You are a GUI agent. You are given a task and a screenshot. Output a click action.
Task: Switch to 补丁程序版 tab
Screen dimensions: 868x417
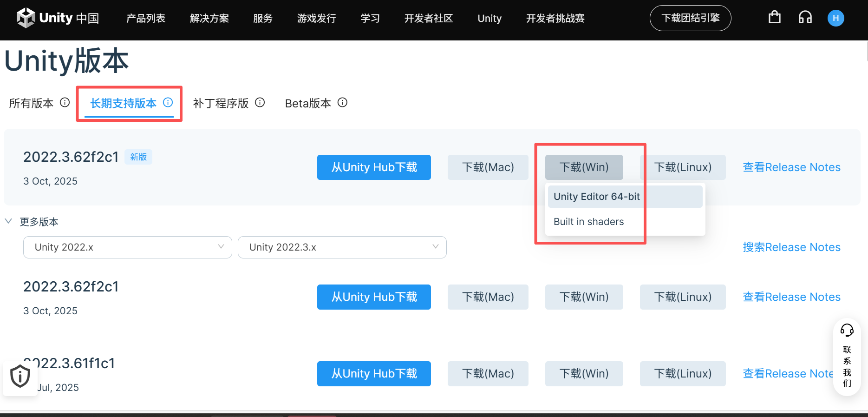pyautogui.click(x=221, y=103)
